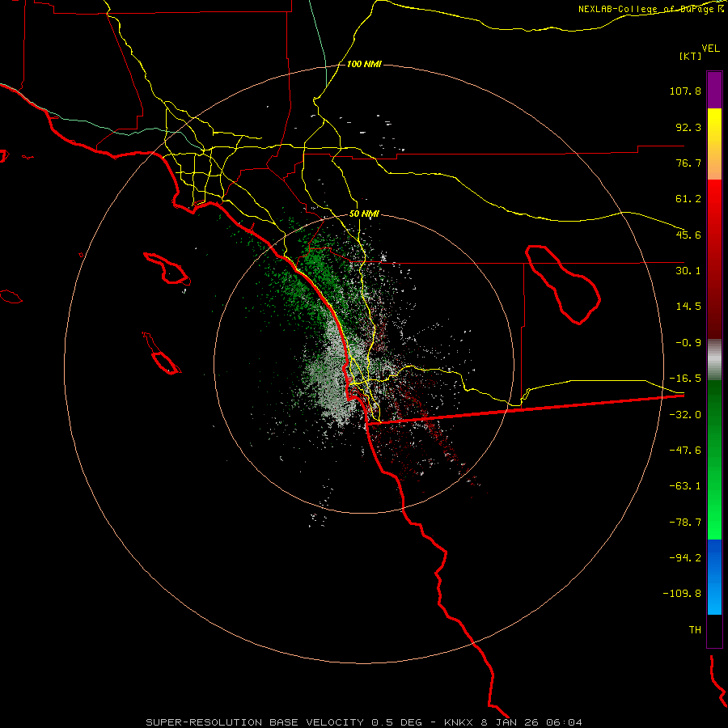Viewport: 728px width, 728px height.
Task: Pick the gray near-zero color bar segment
Action: click(x=714, y=360)
